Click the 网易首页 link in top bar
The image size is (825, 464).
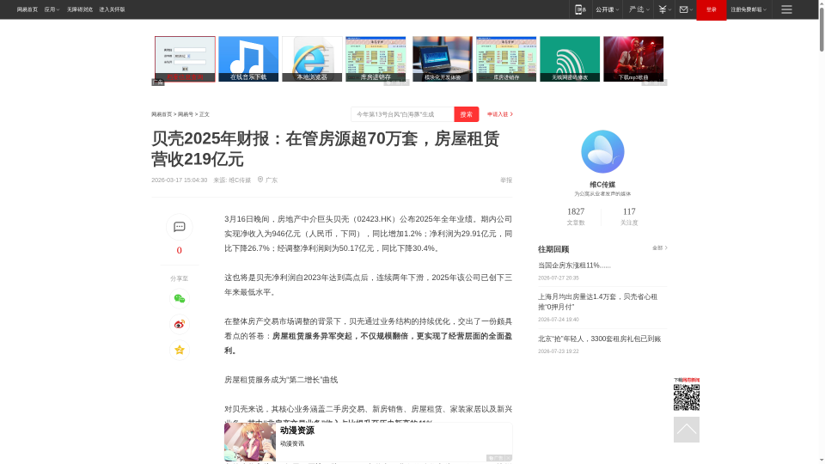point(27,9)
